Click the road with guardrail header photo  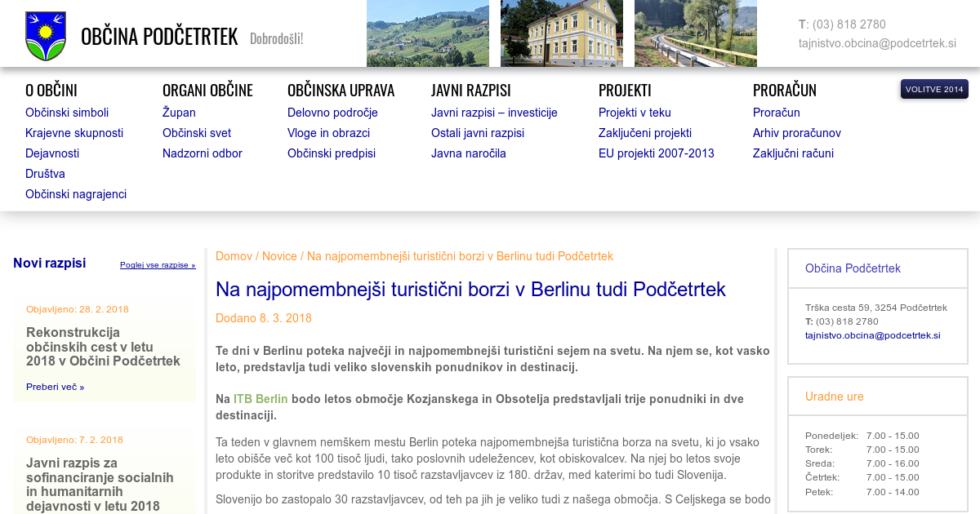[x=695, y=33]
